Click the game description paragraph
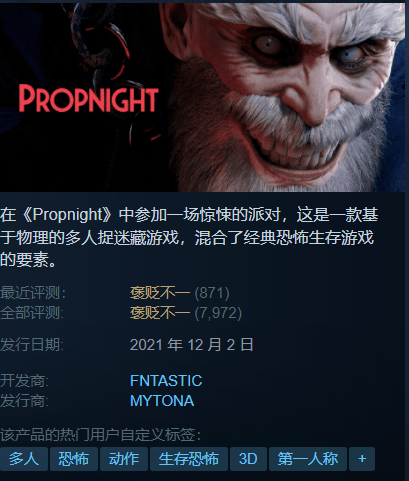 (x=189, y=237)
